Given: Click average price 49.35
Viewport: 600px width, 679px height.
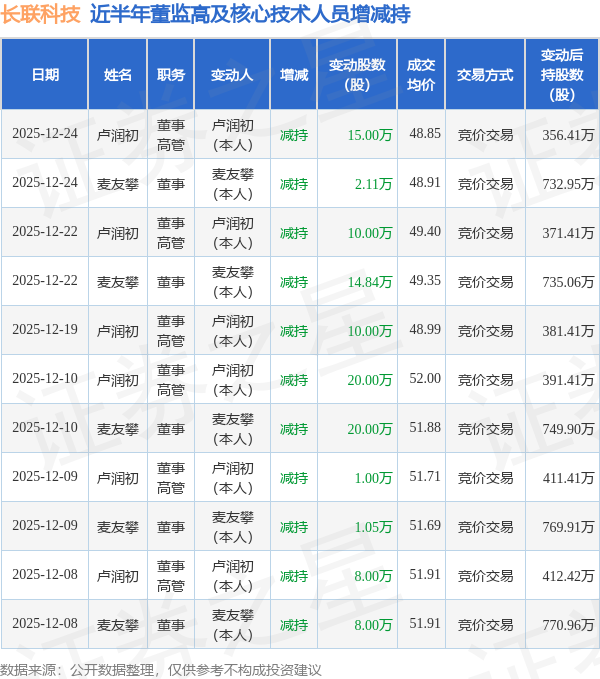Looking at the screenshot, I should [425, 280].
